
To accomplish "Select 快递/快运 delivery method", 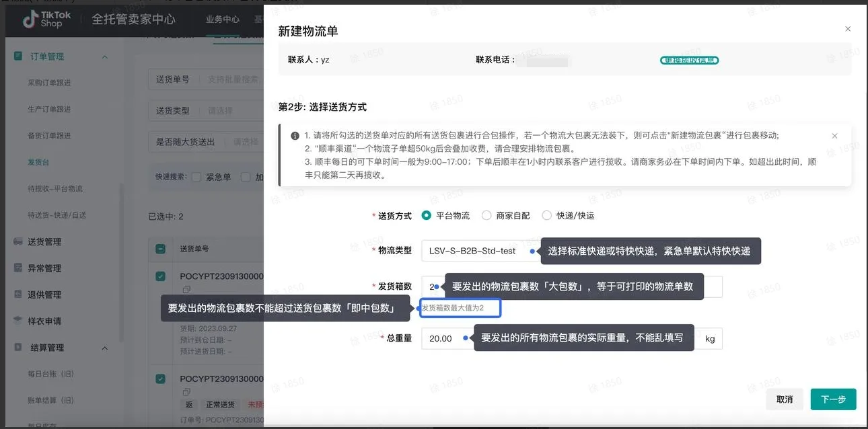I will pyautogui.click(x=546, y=216).
